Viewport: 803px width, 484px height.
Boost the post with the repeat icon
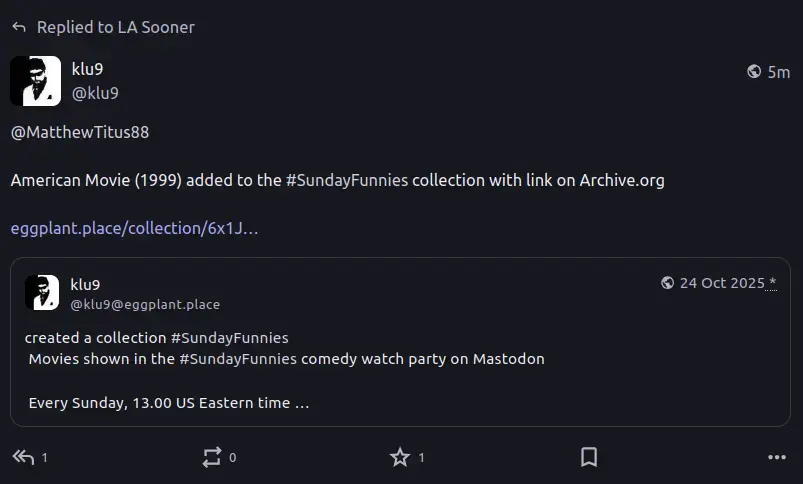212,457
